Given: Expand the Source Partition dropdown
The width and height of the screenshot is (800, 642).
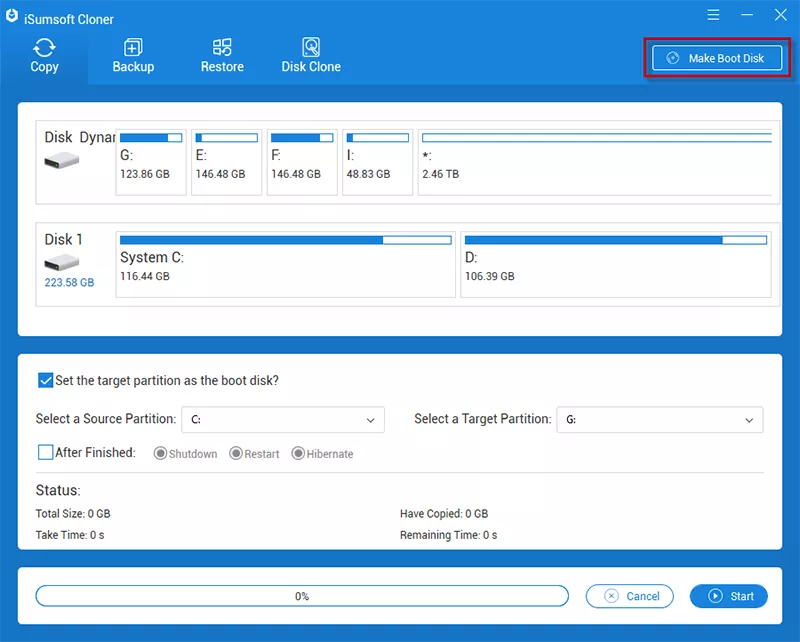Looking at the screenshot, I should click(283, 419).
